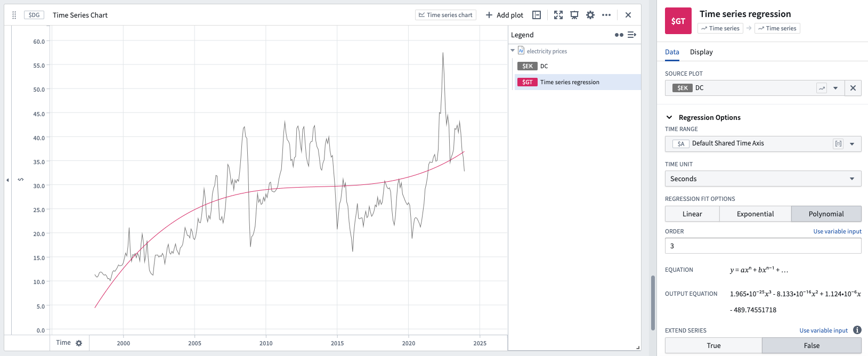Screen dimensions: 868x356
Task: Click Add plot in the chart toolbar
Action: click(x=504, y=15)
